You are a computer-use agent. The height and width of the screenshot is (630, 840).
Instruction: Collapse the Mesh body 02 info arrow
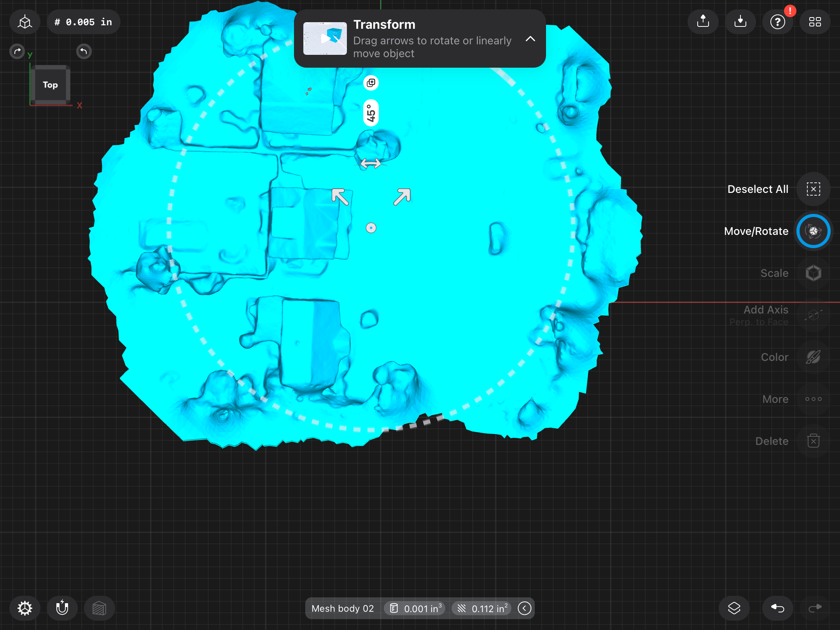(x=524, y=608)
